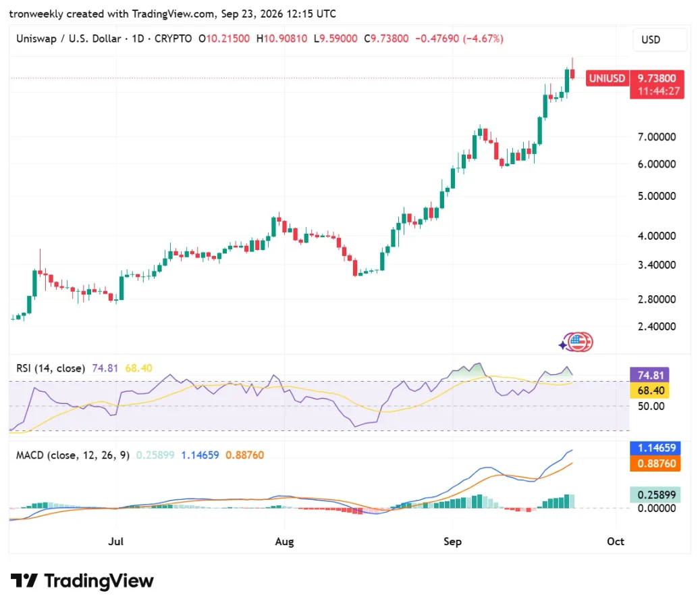Image resolution: width=700 pixels, height=608 pixels.
Task: Open the USD currency selector
Action: (x=659, y=40)
